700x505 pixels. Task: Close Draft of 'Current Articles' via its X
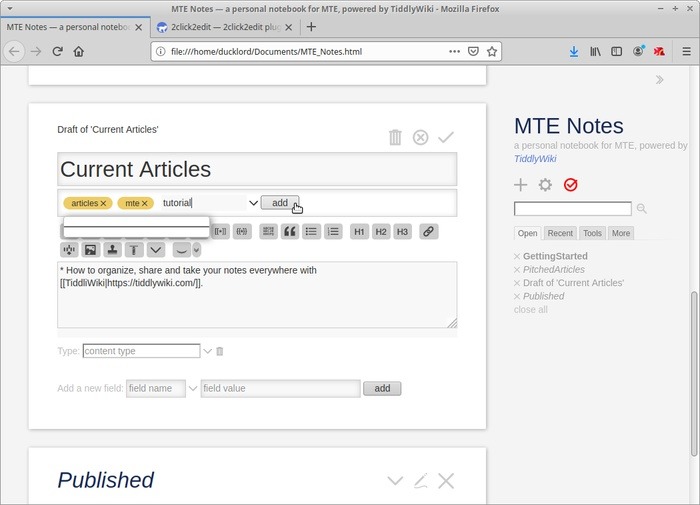517,283
